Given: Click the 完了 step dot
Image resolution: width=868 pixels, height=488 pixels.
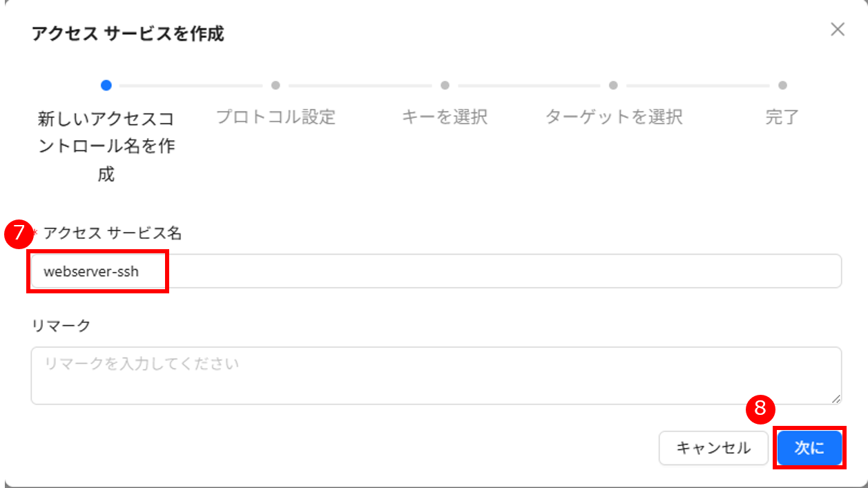Looking at the screenshot, I should point(782,86).
